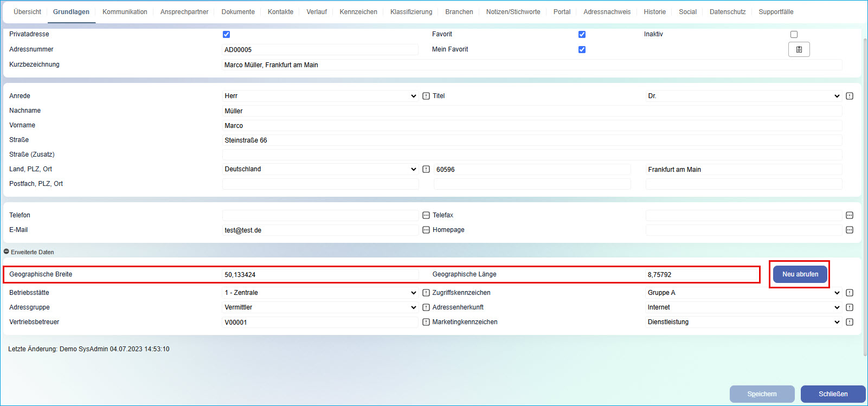Click the empty Straße (Zusatz) field
The width and height of the screenshot is (868, 406).
(532, 155)
